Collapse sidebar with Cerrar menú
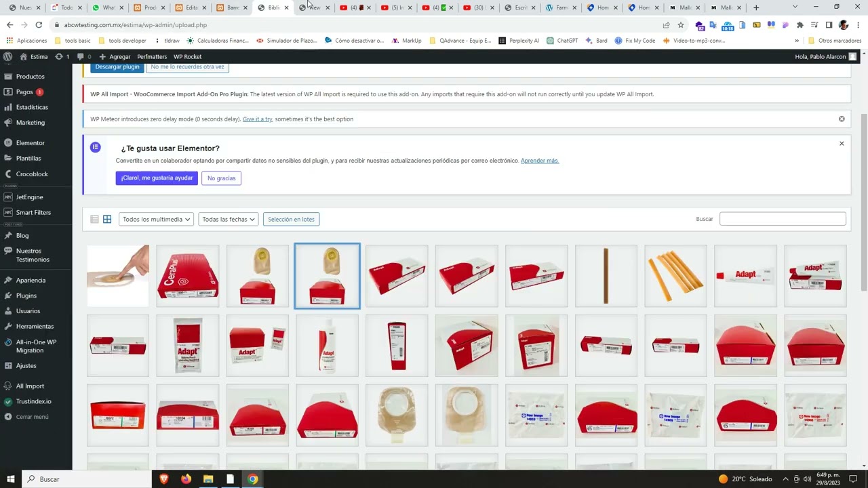The width and height of the screenshot is (868, 488). click(32, 417)
